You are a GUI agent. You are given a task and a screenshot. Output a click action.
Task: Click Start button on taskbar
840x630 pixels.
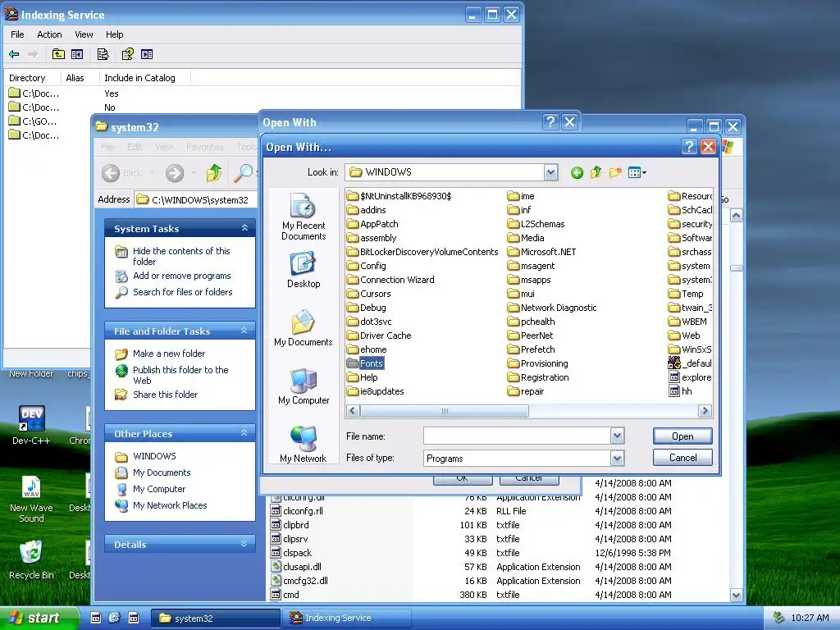38,618
